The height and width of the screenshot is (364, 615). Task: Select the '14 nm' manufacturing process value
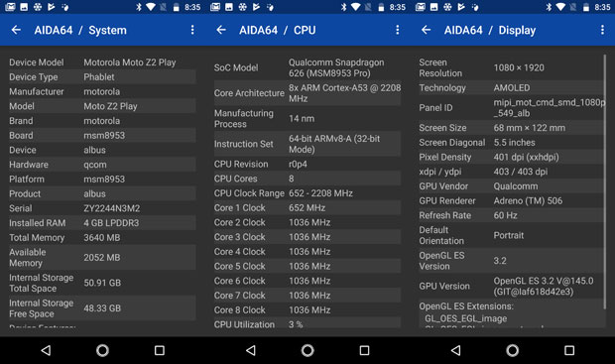tap(302, 118)
